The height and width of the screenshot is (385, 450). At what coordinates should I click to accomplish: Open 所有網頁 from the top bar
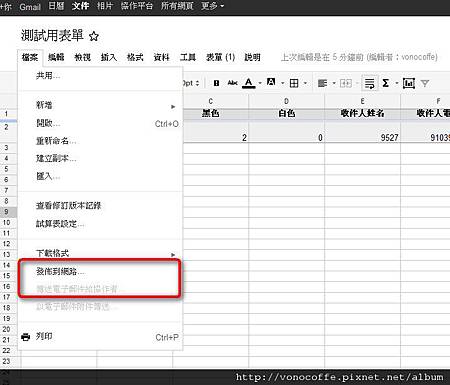177,6
